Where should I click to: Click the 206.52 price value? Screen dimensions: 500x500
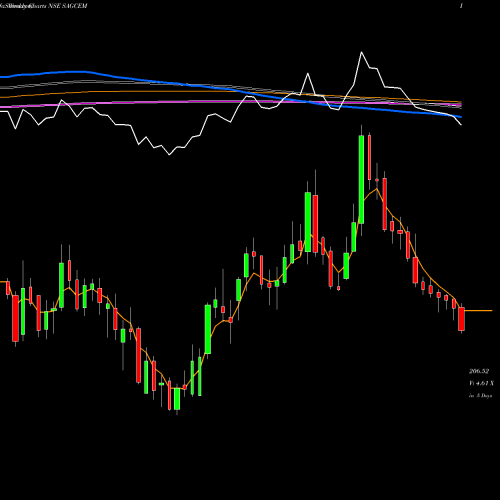pyautogui.click(x=479, y=371)
